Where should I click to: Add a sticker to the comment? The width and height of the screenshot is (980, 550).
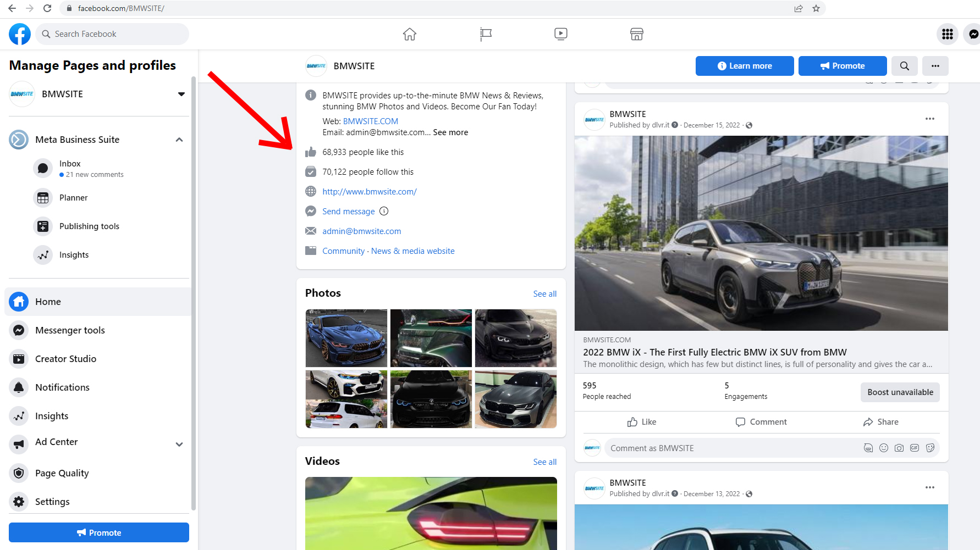(x=930, y=448)
